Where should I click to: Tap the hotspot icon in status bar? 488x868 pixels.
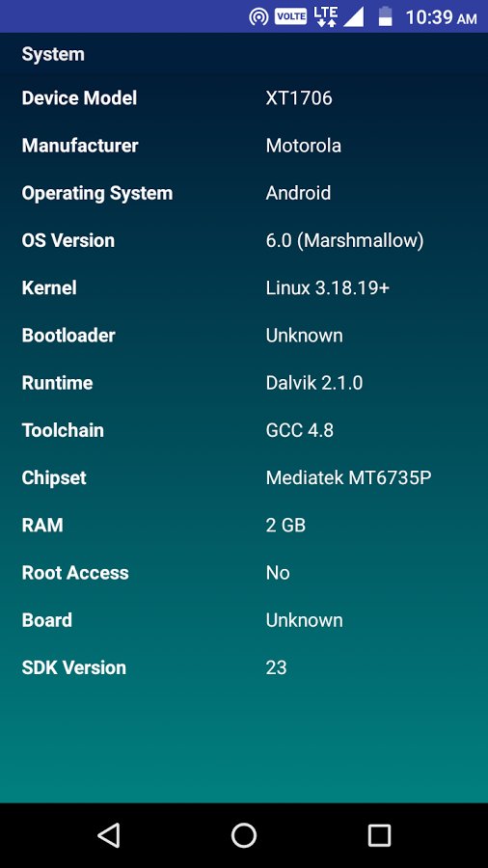(x=258, y=16)
